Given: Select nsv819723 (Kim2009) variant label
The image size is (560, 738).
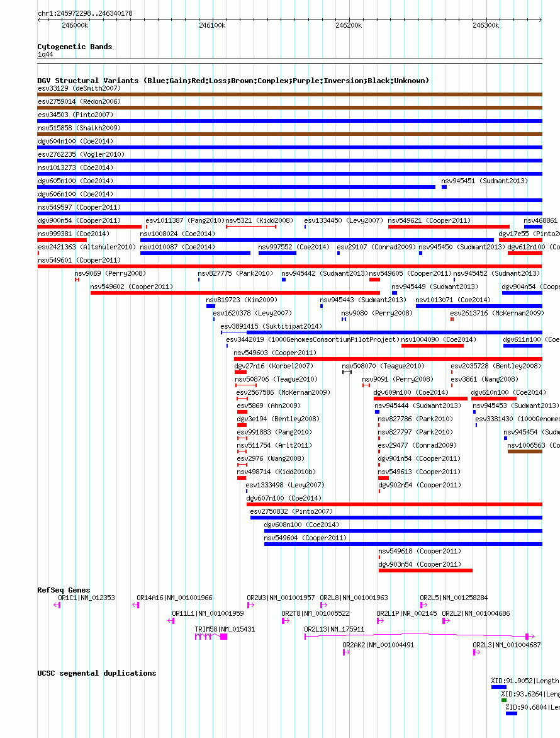Looking at the screenshot, I should point(242,299).
